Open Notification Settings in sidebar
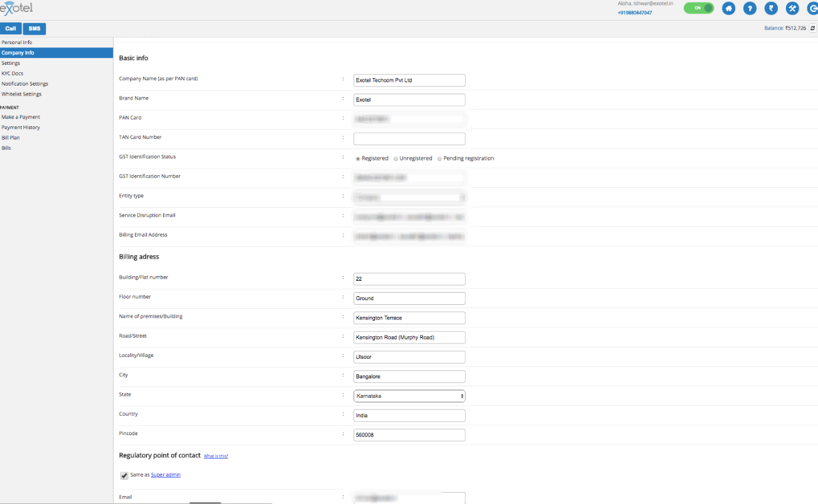This screenshot has height=504, width=818. (25, 84)
